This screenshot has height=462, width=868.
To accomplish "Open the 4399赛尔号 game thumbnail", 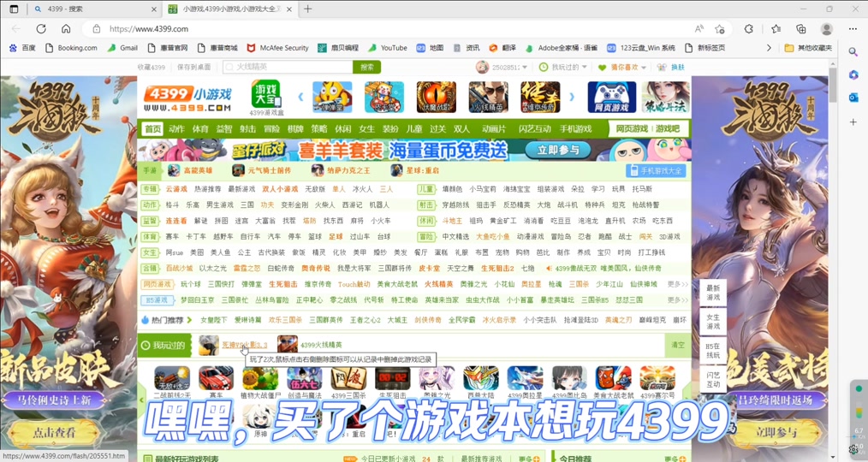I will pyautogui.click(x=657, y=378).
